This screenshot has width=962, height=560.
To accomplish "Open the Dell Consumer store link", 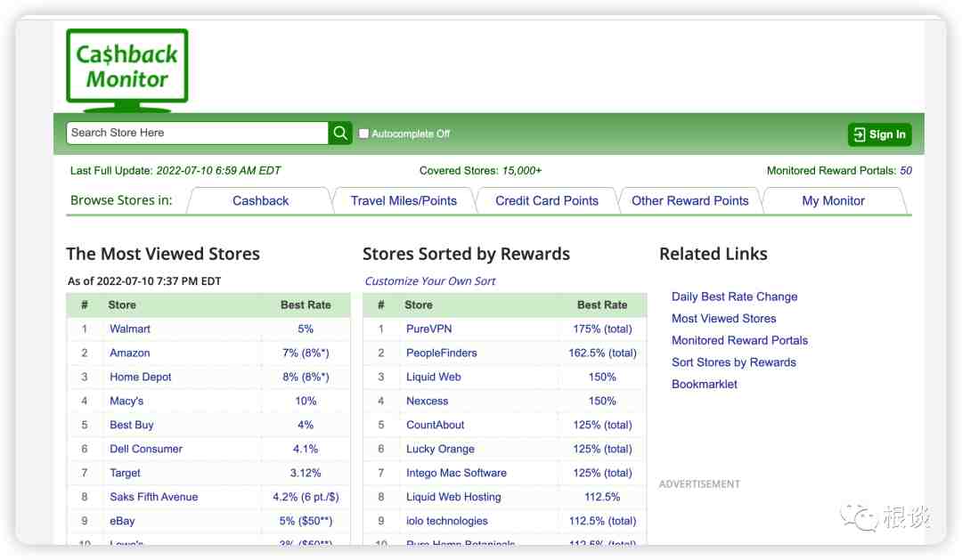I will pos(146,449).
